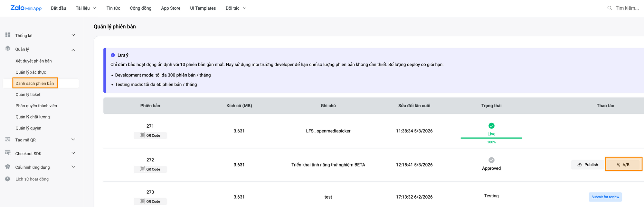This screenshot has width=644, height=207.
Task: Expand the Thống kê sidebar section
Action: pos(73,35)
